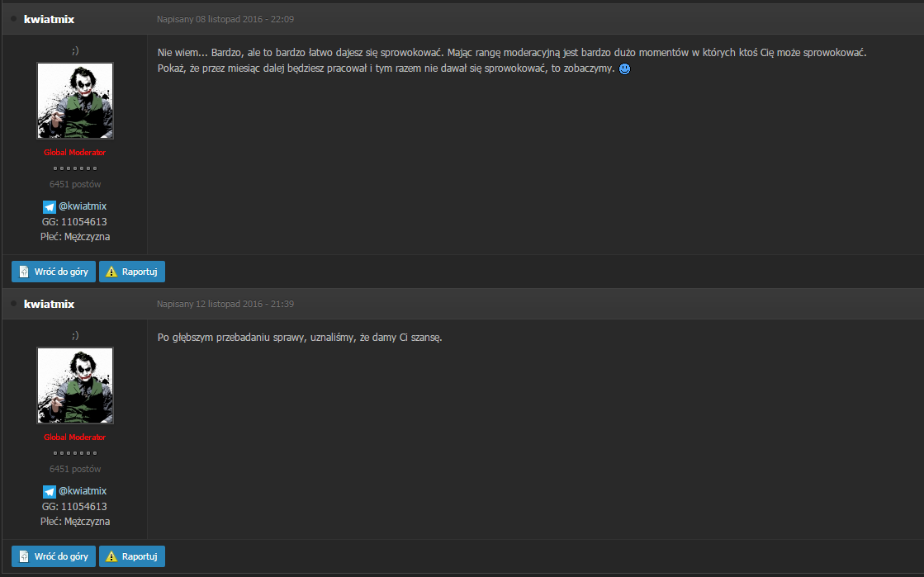
Task: Open kwiatmix profile in 08 listopad post header
Action: pos(49,20)
